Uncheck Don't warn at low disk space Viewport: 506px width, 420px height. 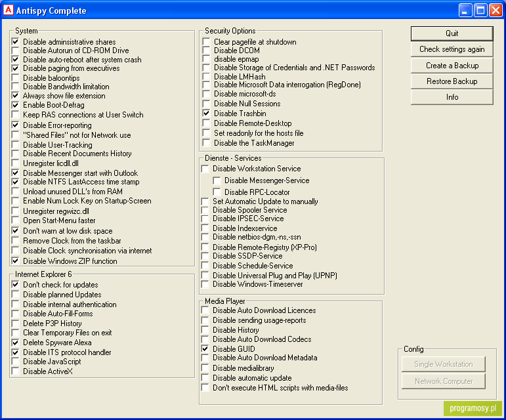pos(15,230)
